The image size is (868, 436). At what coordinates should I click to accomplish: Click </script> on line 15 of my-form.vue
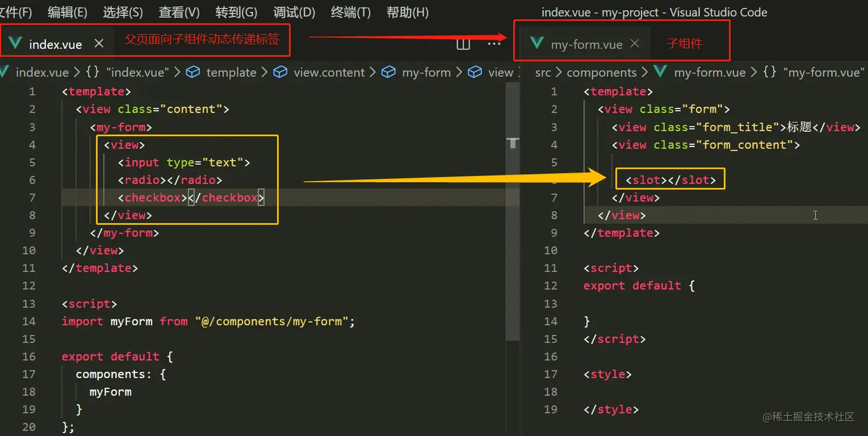point(615,339)
